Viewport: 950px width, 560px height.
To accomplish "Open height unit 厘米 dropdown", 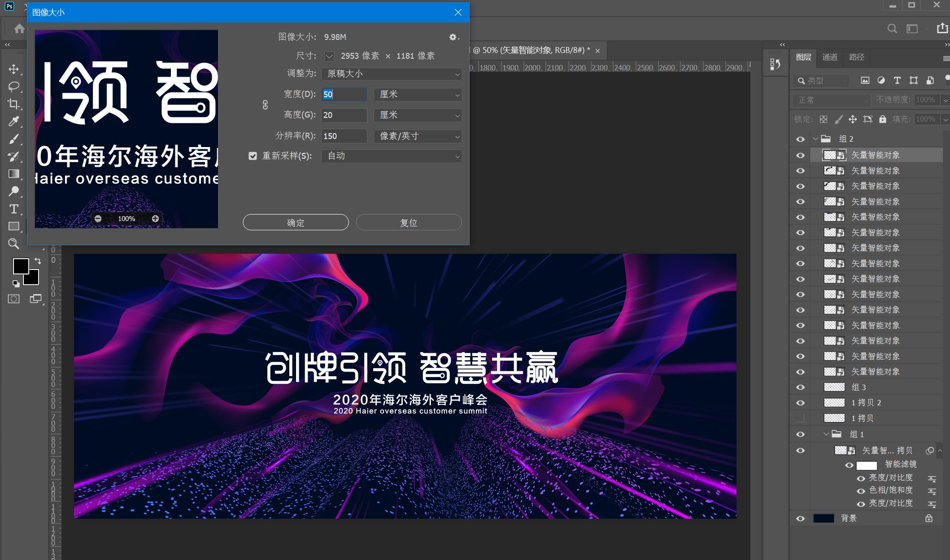I will 418,115.
